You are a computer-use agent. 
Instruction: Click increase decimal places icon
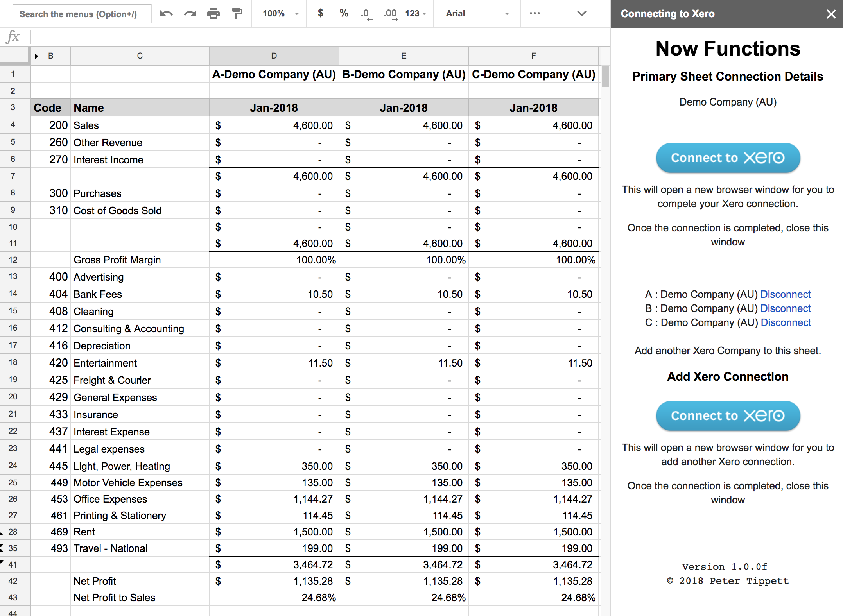point(390,14)
